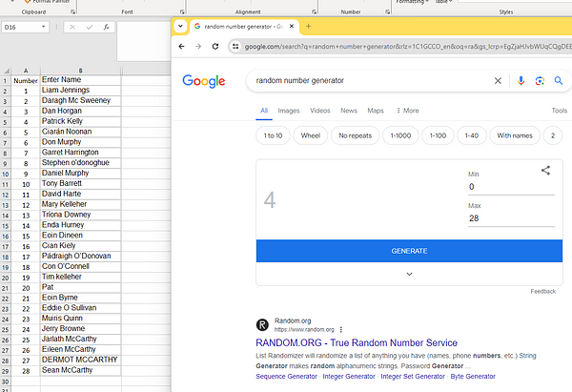Cancel formula entry in Excel formula bar
This screenshot has width=572, height=392.
click(x=72, y=27)
